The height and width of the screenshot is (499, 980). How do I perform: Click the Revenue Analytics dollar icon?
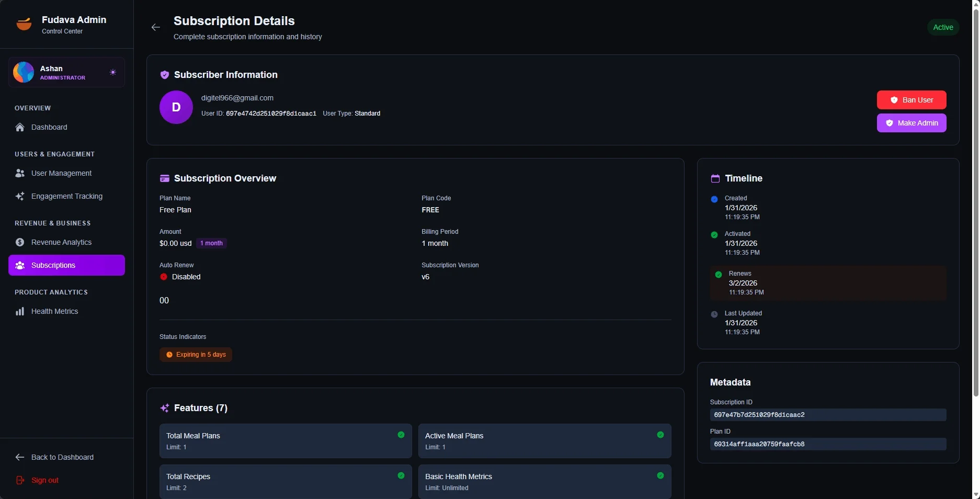20,242
